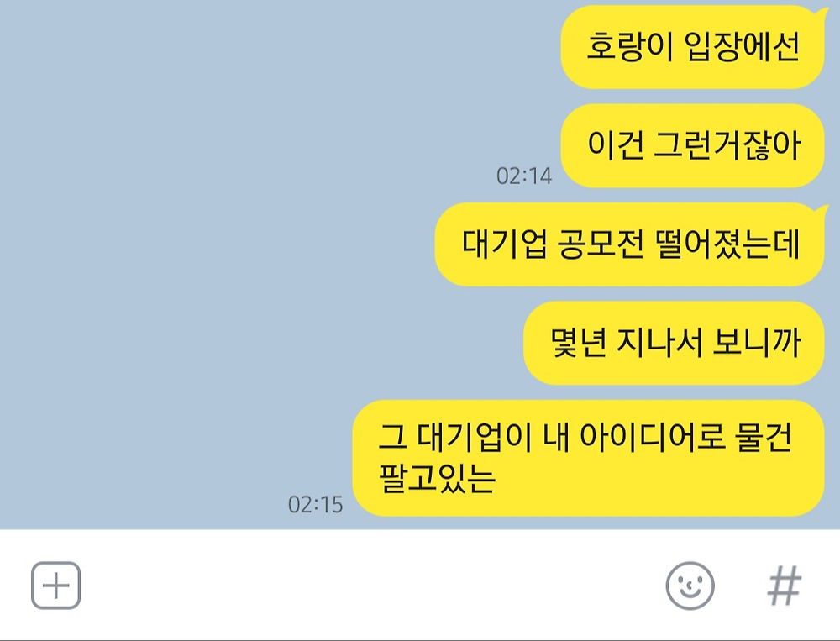Click the 02:14 timestamp
This screenshot has height=641, width=840.
point(524,176)
